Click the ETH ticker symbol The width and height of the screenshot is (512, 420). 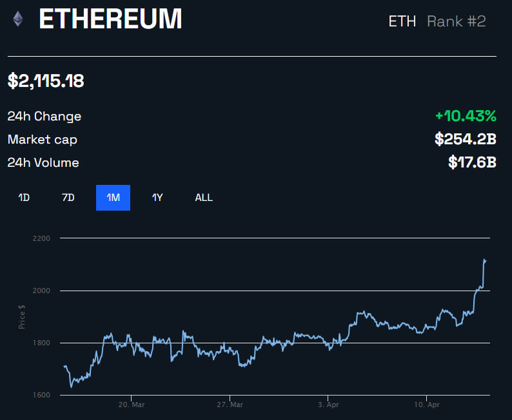[x=402, y=21]
